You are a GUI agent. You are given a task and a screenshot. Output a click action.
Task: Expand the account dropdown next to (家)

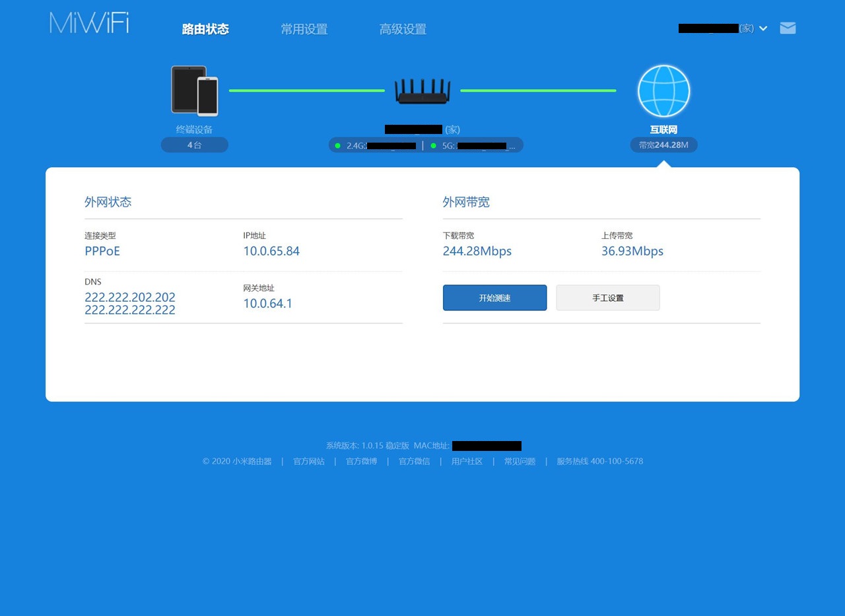(763, 28)
